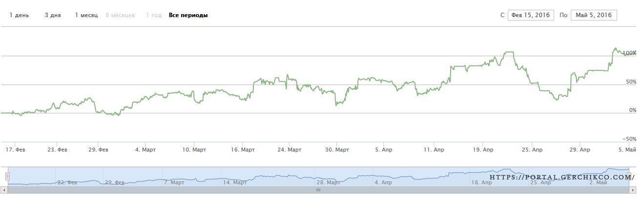Select the 1 год range
644x197 pixels.
[x=153, y=15]
